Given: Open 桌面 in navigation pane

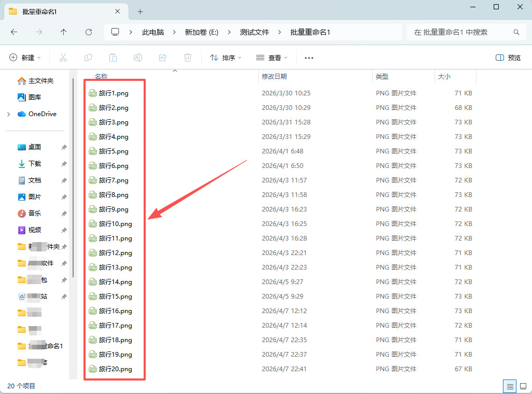Looking at the screenshot, I should (30, 147).
